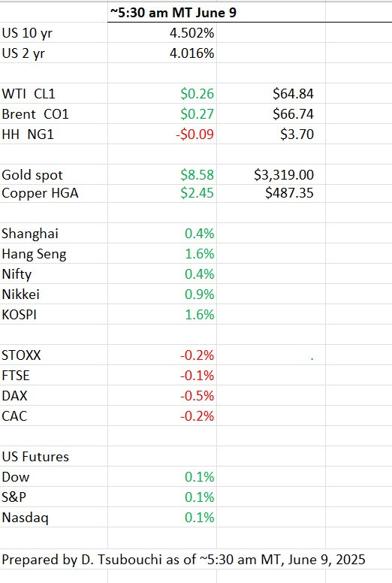Click the WTI CL1 price $64.84

[x=293, y=94]
